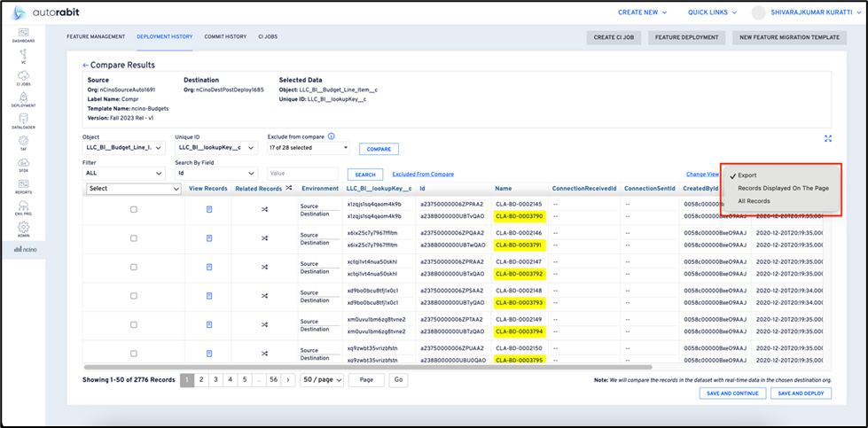
Task: Open the Search By Field dropdown
Action: pos(216,174)
